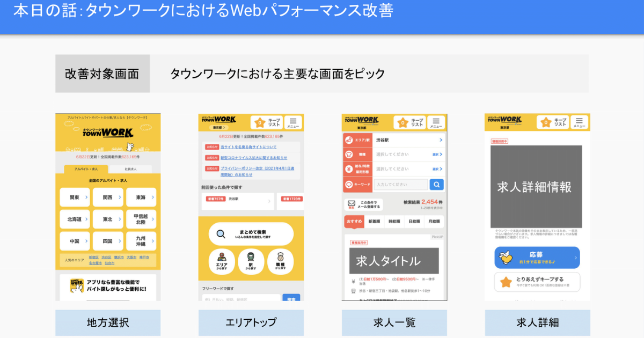Viewport: 644px width, 338px height.
Task: Open hamburger menu on Area Top screen
Action: [x=293, y=122]
